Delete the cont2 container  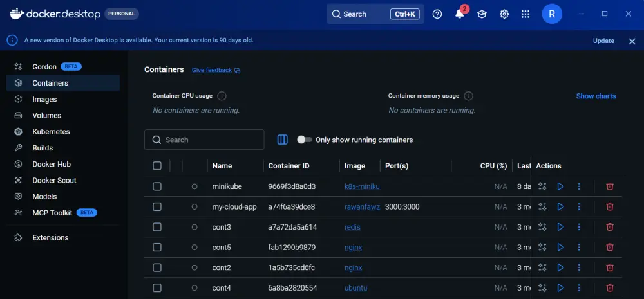(x=610, y=267)
